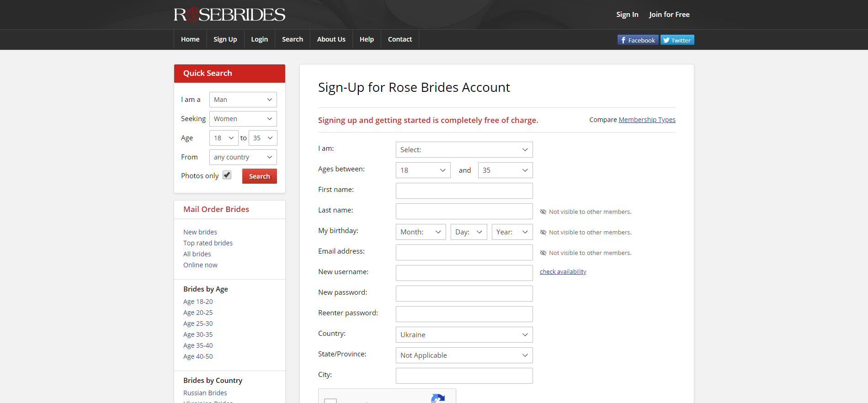Screen dimensions: 868x403
Task: Open Login in navigation bar
Action: [x=259, y=39]
